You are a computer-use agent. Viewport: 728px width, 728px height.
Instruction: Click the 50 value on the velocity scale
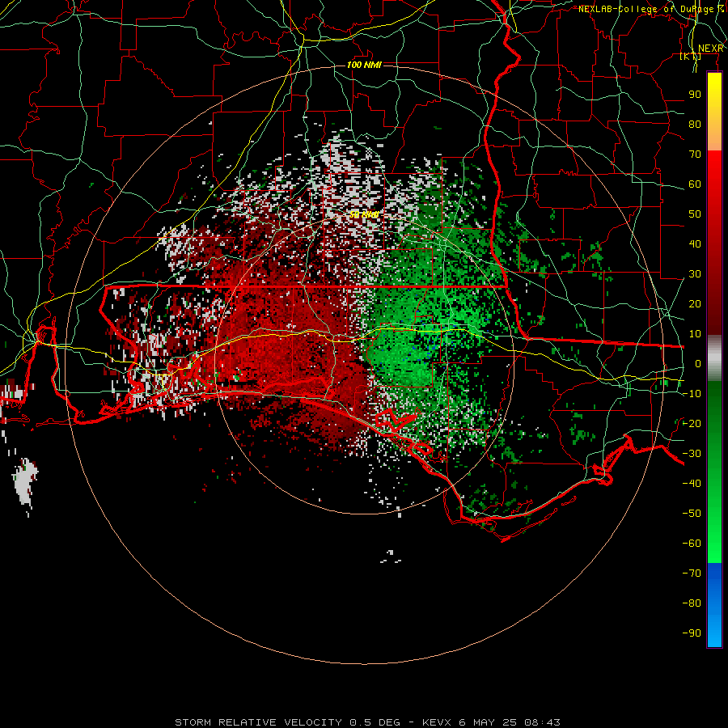[695, 214]
